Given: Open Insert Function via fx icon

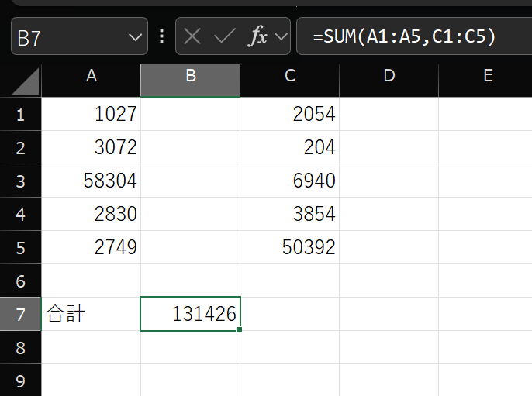Looking at the screenshot, I should pyautogui.click(x=257, y=36).
